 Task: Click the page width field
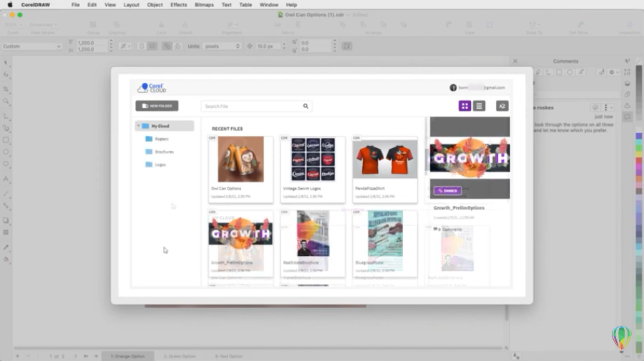click(x=92, y=43)
